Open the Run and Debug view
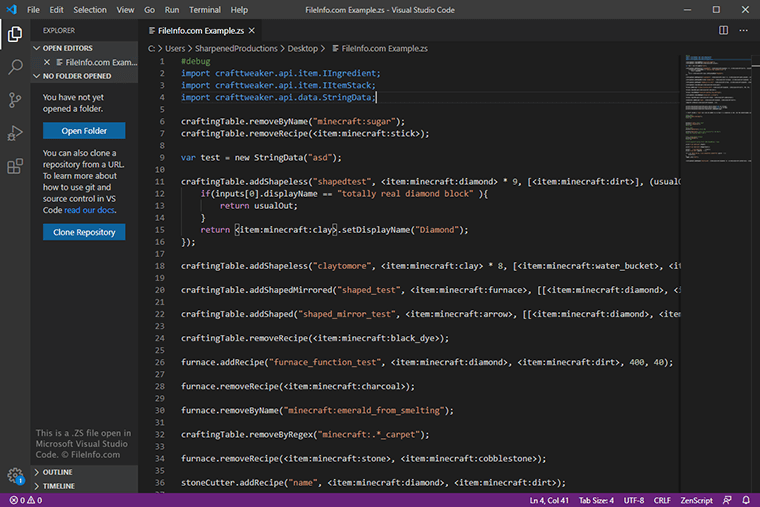Image resolution: width=760 pixels, height=507 pixels. (x=15, y=133)
